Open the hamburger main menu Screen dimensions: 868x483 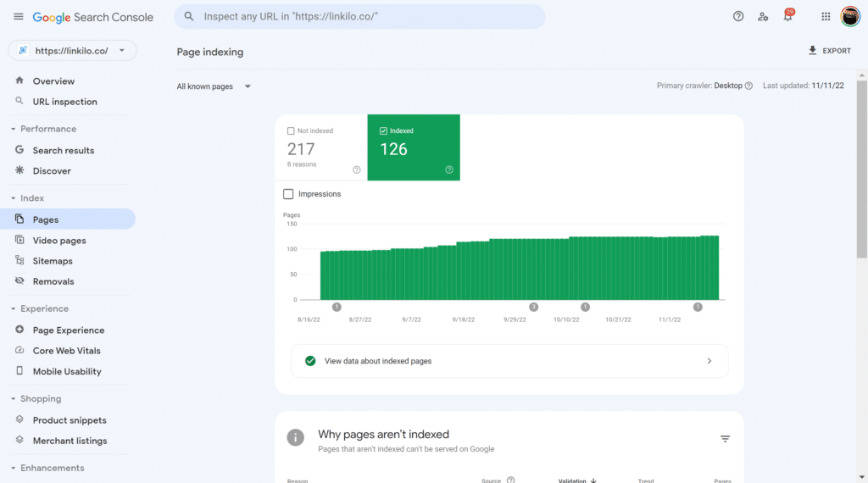click(19, 17)
